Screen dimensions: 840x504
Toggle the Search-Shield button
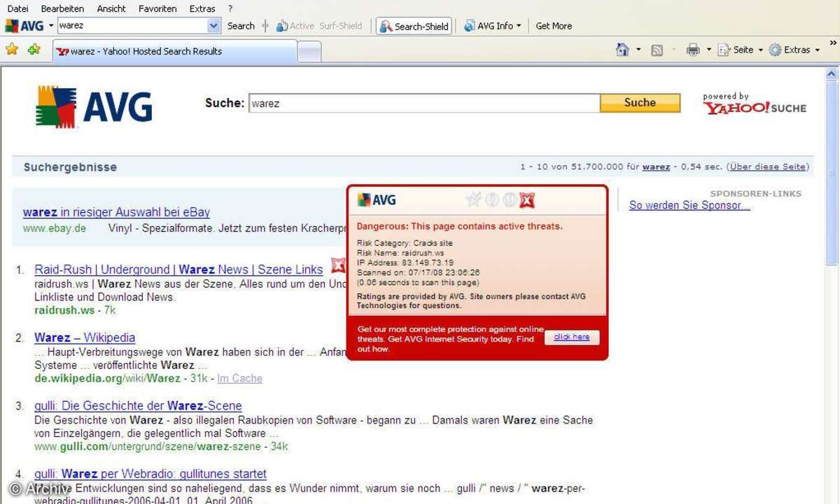[x=414, y=26]
